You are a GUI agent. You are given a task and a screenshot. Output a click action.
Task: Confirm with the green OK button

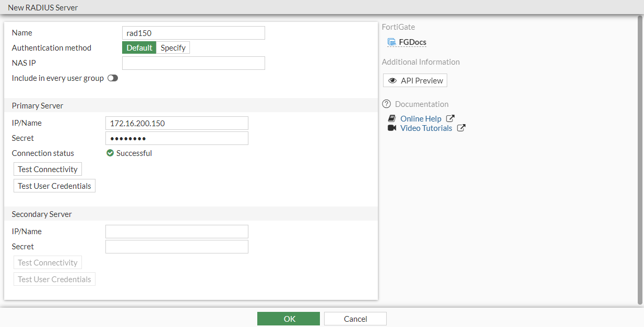point(289,319)
